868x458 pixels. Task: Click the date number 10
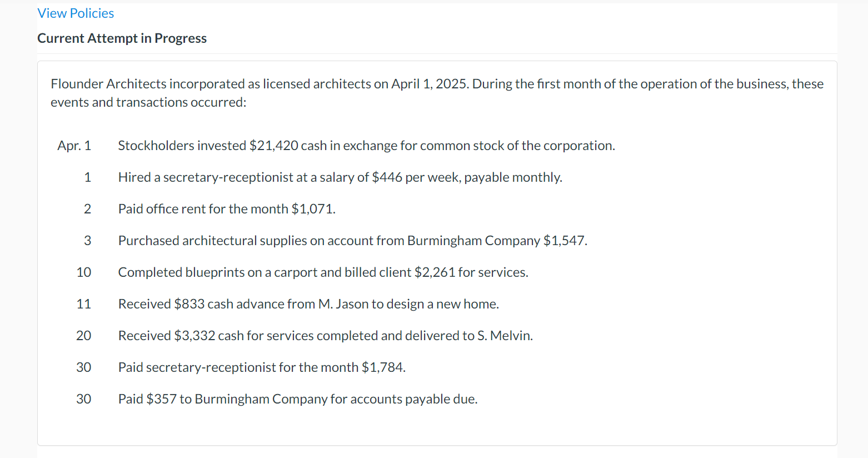pos(83,272)
